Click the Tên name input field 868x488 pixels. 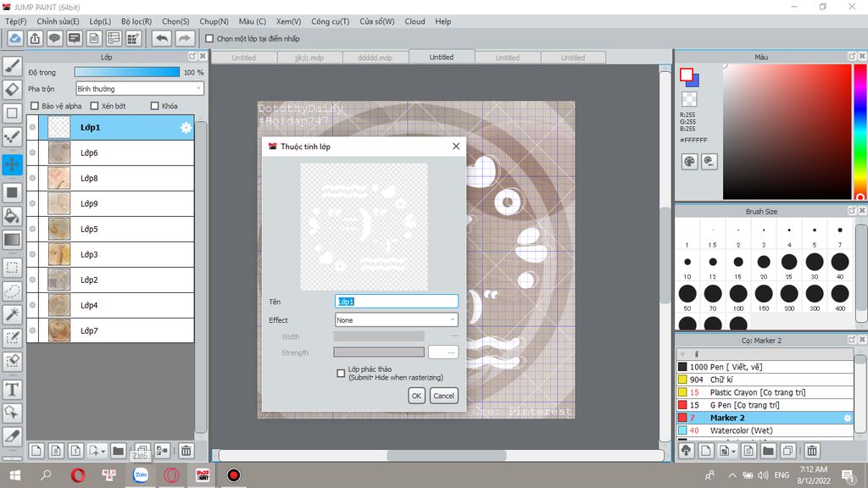(397, 302)
